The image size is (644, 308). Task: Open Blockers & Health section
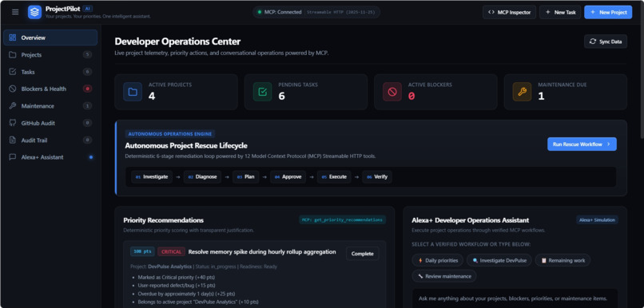pyautogui.click(x=50, y=89)
